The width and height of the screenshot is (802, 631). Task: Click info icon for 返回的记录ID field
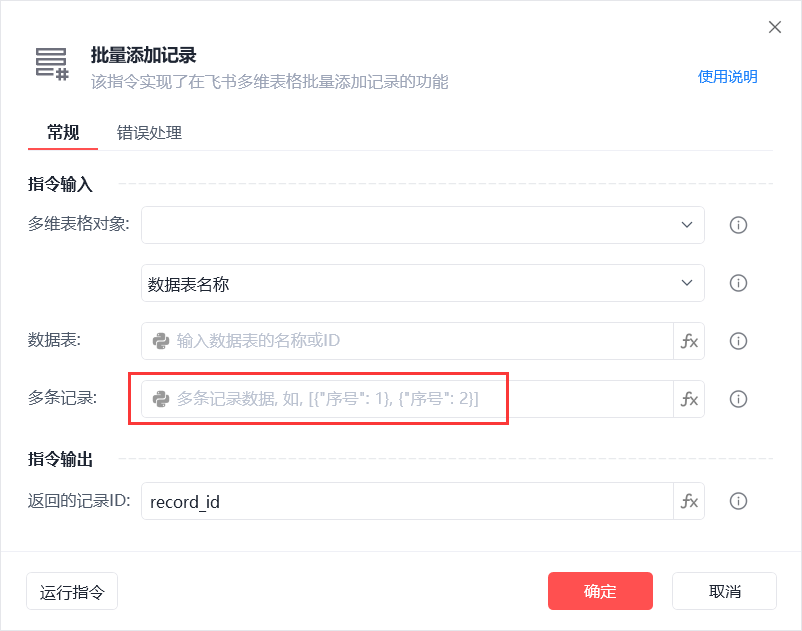739,501
